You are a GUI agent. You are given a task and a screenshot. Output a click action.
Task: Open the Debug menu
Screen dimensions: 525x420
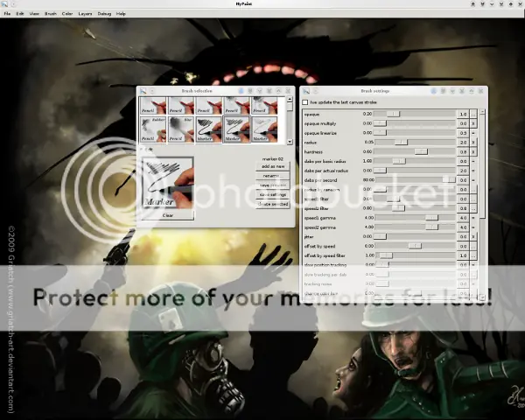(104, 14)
